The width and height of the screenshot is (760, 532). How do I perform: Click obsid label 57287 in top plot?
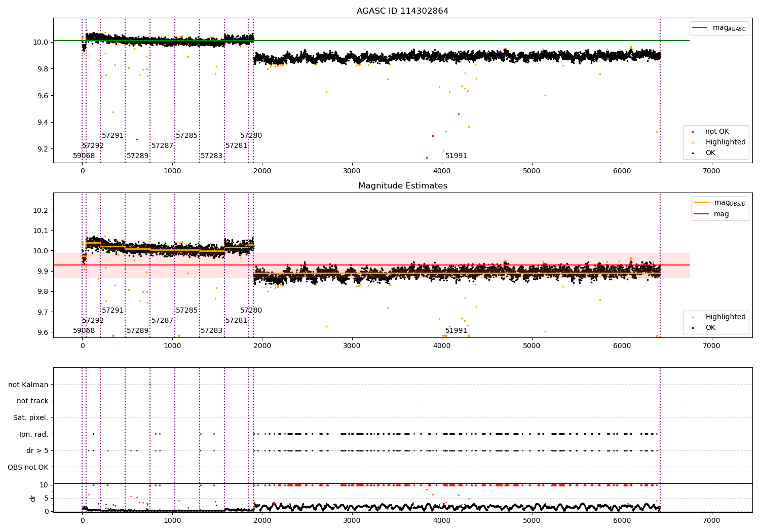click(x=163, y=146)
